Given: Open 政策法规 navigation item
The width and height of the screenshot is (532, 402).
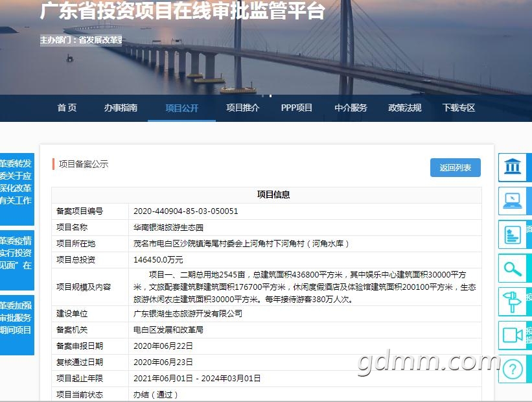Looking at the screenshot, I should [405, 108].
